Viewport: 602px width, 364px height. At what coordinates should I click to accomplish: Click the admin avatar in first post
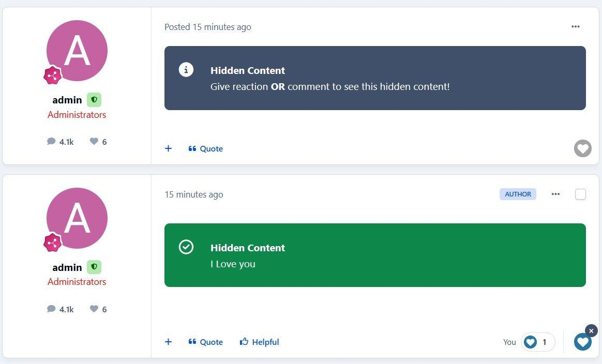point(77,51)
